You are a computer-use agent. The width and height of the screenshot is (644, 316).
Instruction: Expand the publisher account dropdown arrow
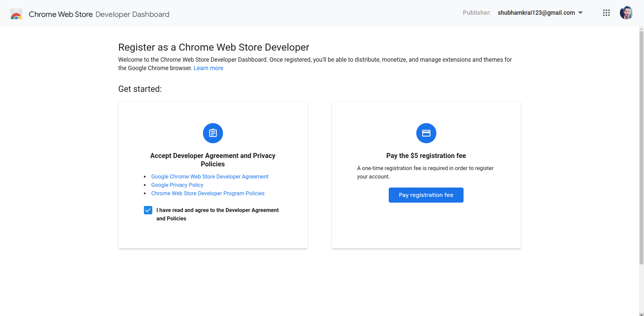click(580, 13)
